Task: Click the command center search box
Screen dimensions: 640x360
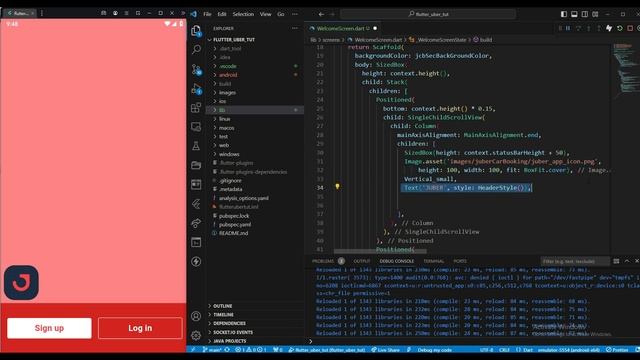Action: (428, 14)
